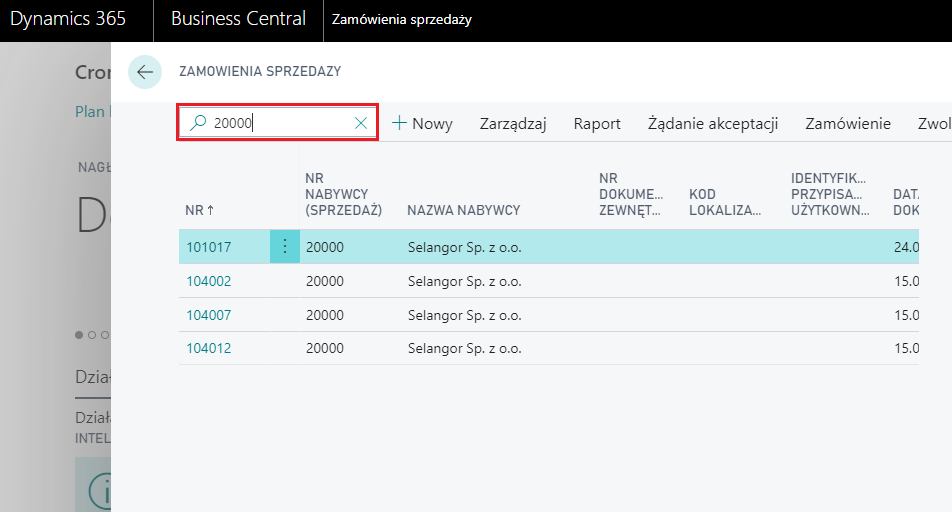Screen dimensions: 952x512
Task: Select Selangor Sp. z o.o. in row 104002
Action: 464,281
